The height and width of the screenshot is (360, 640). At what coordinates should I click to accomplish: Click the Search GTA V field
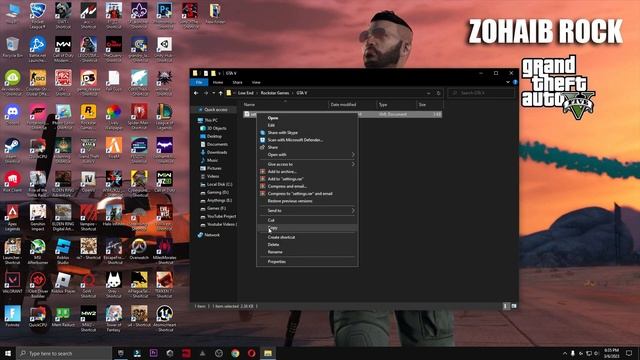(x=481, y=93)
